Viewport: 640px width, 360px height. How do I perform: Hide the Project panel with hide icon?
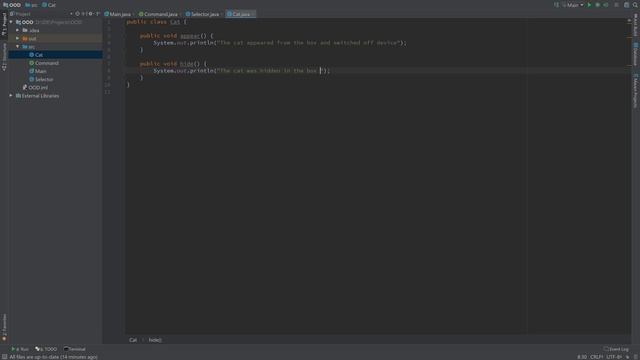coord(98,14)
